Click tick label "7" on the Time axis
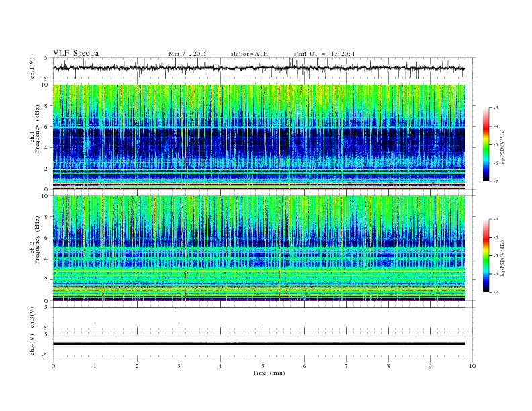The width and height of the screenshot is (532, 411). click(347, 366)
